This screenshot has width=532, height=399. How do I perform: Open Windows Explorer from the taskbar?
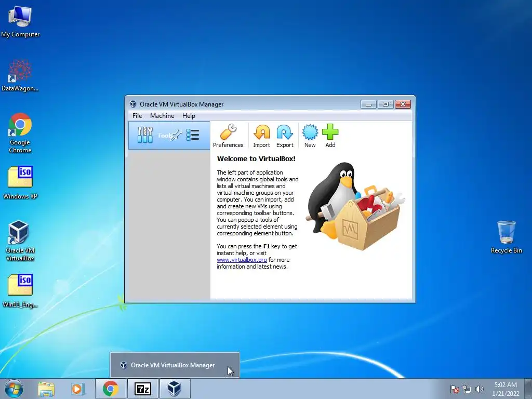[x=46, y=389]
